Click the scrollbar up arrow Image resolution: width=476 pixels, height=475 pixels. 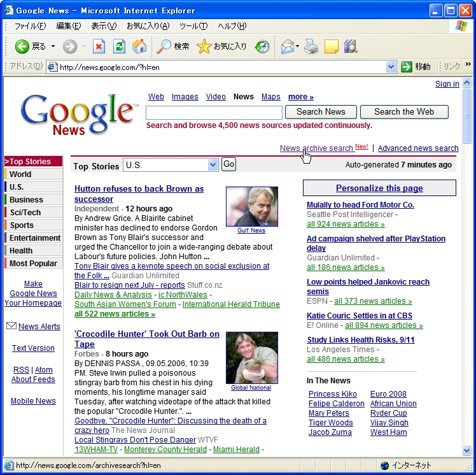466,83
